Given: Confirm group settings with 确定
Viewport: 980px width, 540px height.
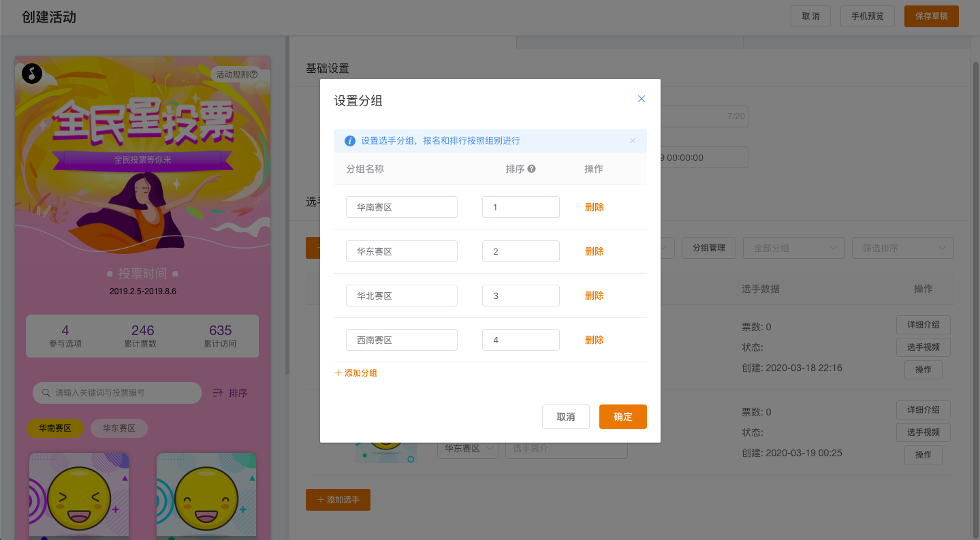Looking at the screenshot, I should tap(622, 417).
